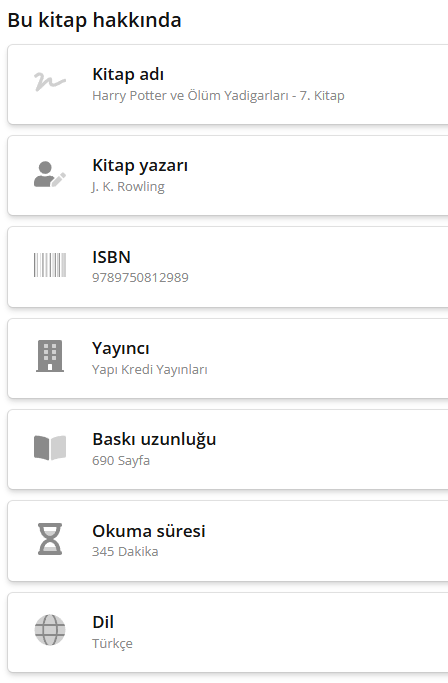Viewport: 448px width, 683px height.
Task: Open author J. K. Rowling
Action: pyautogui.click(x=128, y=186)
